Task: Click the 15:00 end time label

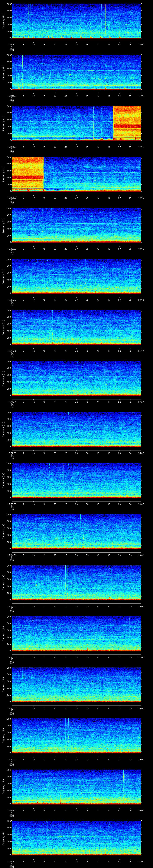Action: [141, 44]
